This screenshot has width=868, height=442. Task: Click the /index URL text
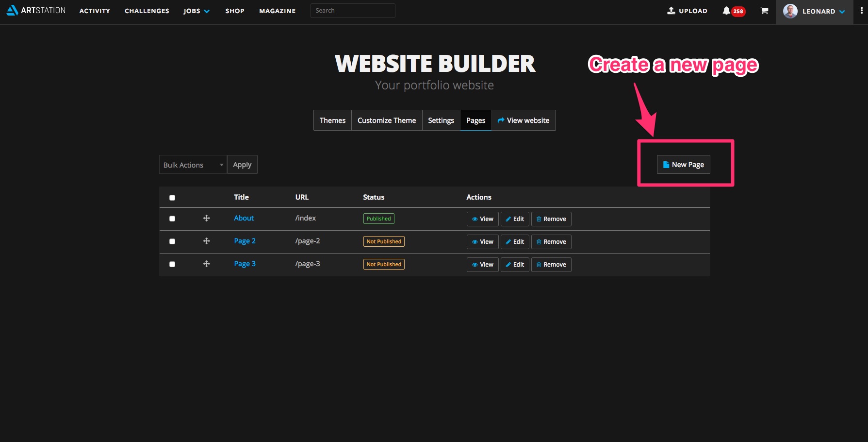pyautogui.click(x=306, y=218)
